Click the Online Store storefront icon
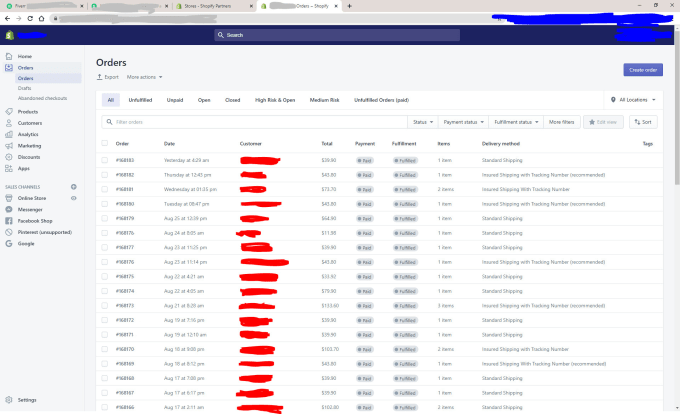Screen dimensions: 680x414 click(x=9, y=198)
